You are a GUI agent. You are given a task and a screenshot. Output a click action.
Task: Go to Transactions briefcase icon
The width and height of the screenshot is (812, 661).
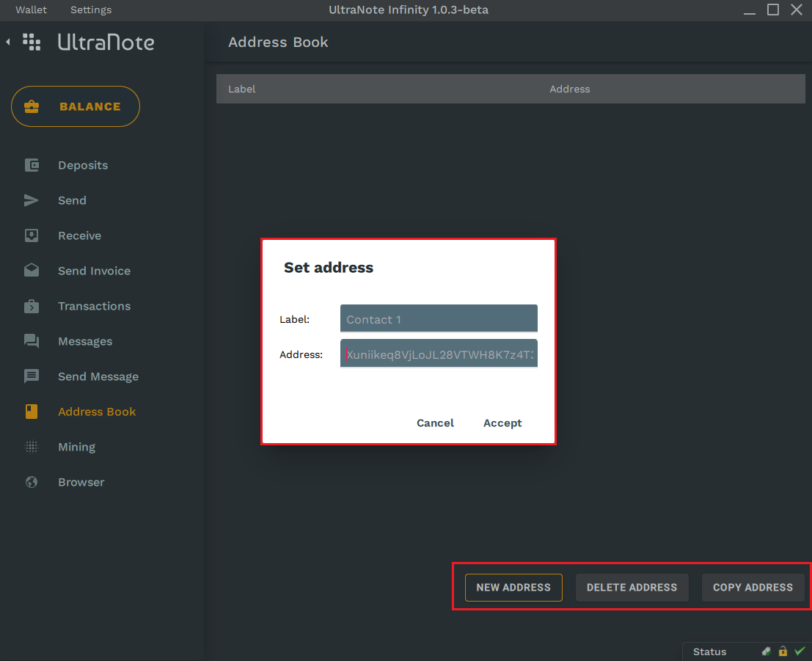32,306
